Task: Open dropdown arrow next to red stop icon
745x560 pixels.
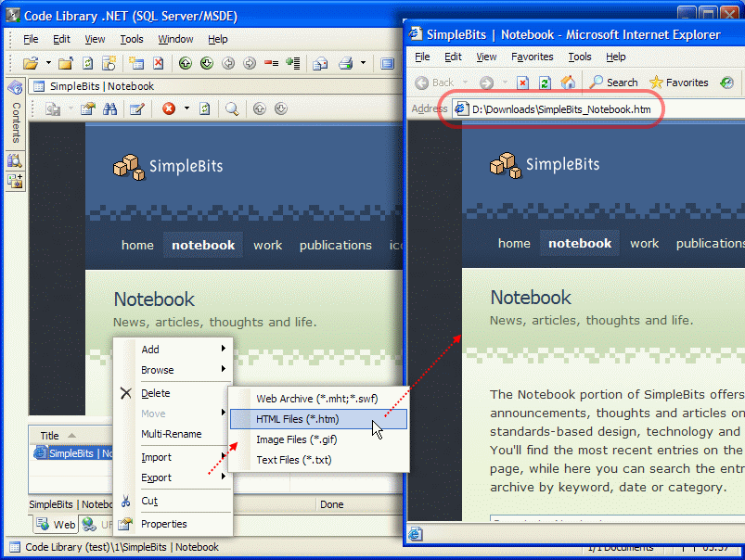Action: (x=186, y=108)
